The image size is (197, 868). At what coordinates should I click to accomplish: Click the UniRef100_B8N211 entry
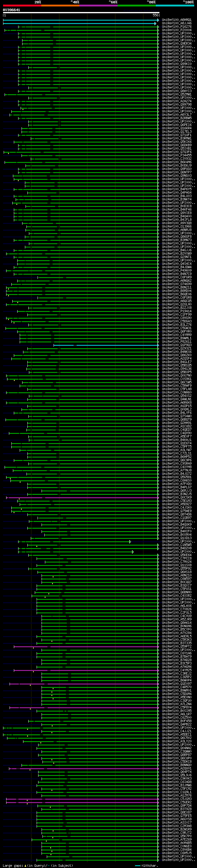177,288
